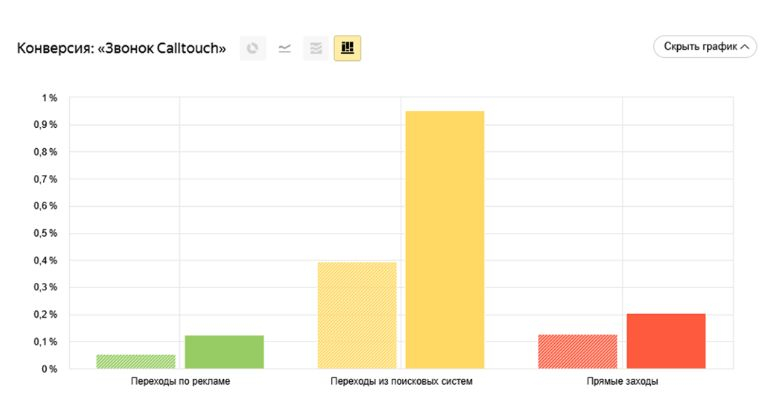Screen dimensions: 770x418
Task: Click solid green bar for Переходы по рекламе
Action: (x=224, y=352)
